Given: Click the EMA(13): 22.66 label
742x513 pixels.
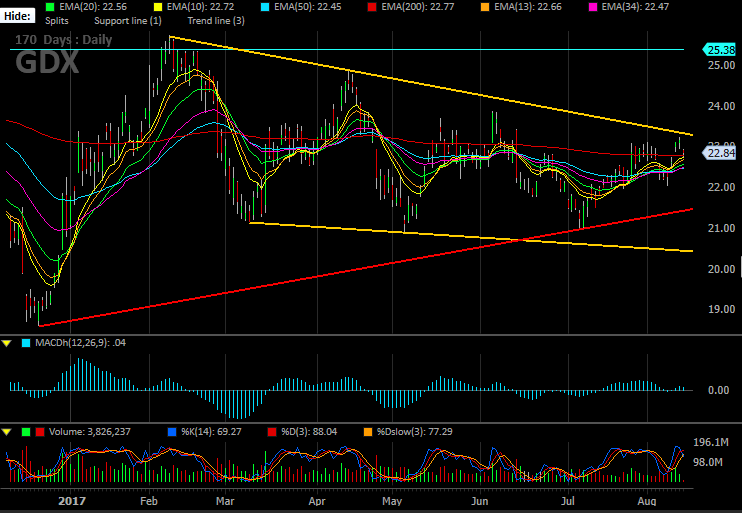Looking at the screenshot, I should click(x=528, y=7).
